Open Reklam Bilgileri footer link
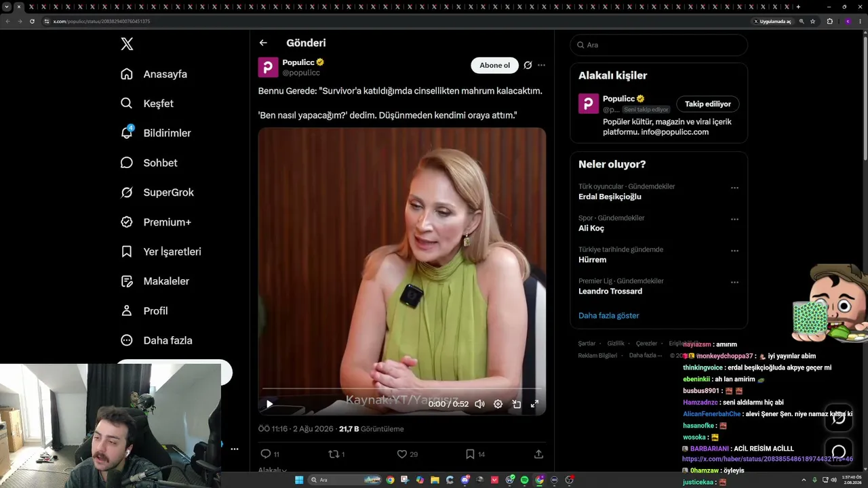The height and width of the screenshot is (488, 868). (x=597, y=355)
